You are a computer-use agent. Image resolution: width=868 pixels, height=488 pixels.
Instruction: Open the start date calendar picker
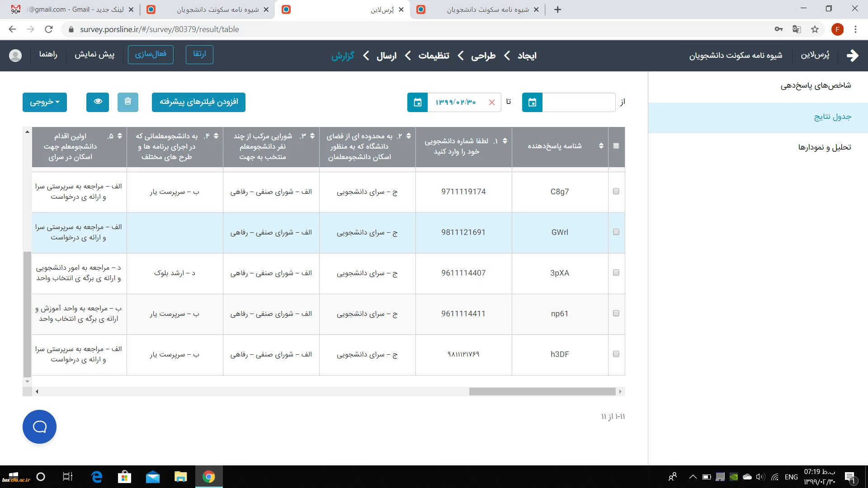tap(532, 102)
